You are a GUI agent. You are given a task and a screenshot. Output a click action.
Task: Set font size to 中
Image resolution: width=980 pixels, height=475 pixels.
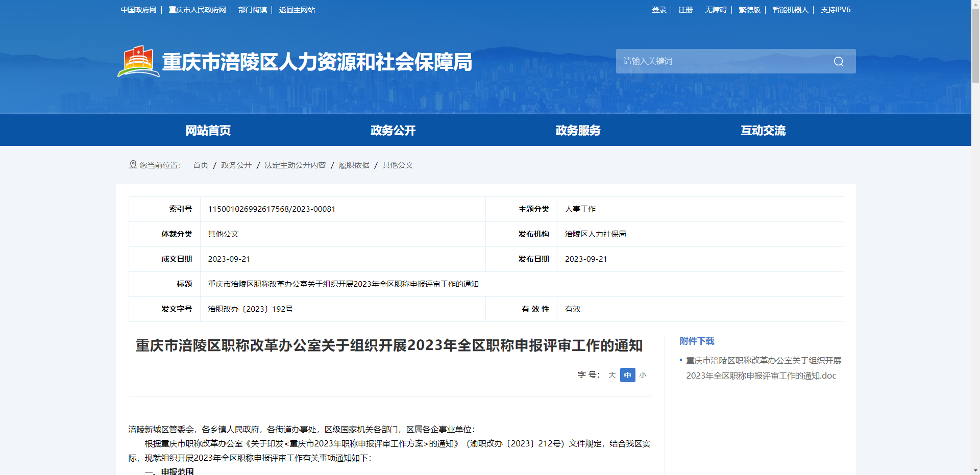tap(628, 375)
